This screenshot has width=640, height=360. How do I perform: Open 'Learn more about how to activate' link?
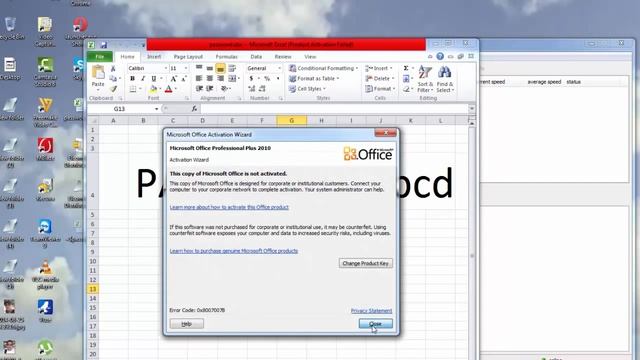229,207
